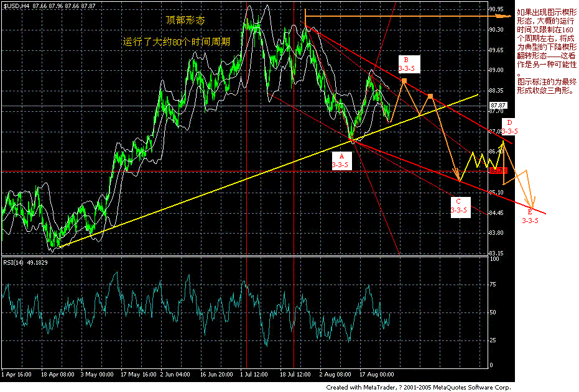Click the 'RSI(14) 49.1829' indicator label

25,263
